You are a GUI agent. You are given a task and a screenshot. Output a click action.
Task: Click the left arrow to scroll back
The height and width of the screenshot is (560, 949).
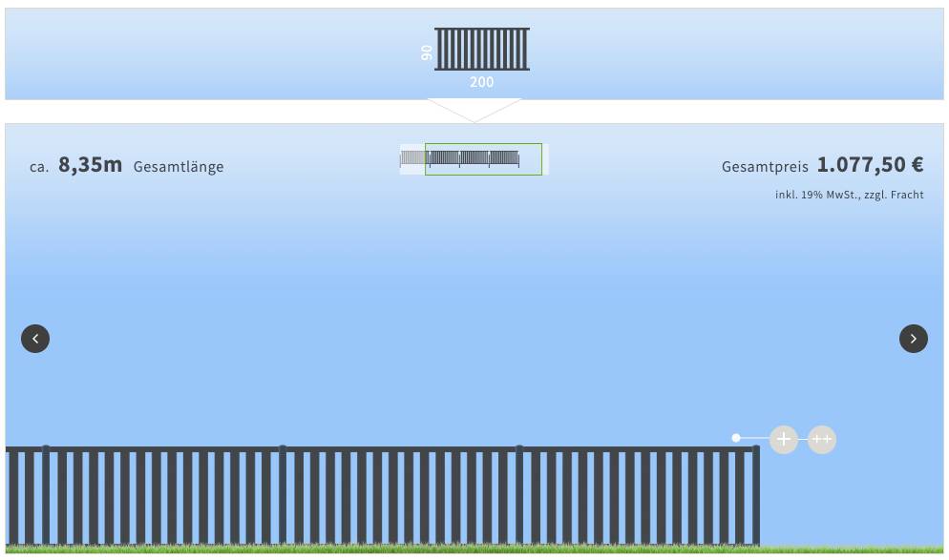(35, 339)
